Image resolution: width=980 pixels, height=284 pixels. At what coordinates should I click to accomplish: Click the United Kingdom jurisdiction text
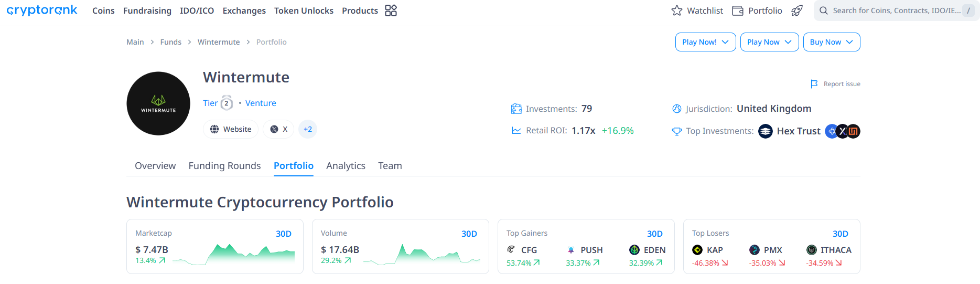click(774, 109)
